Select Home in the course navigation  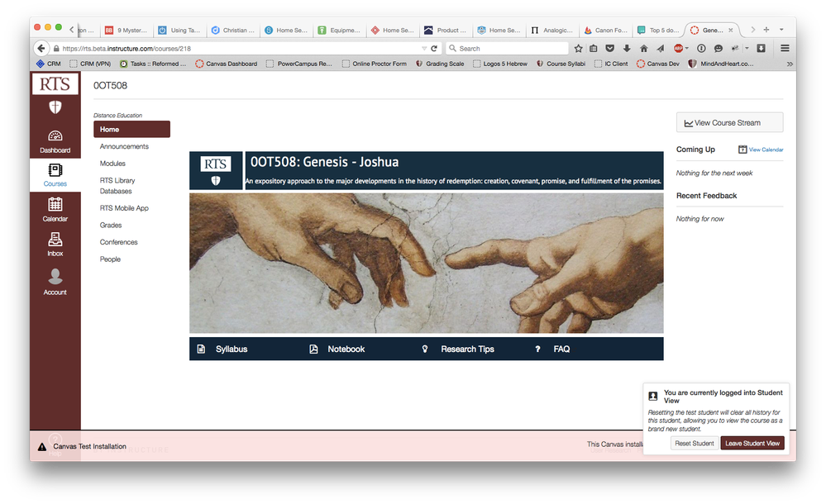[131, 129]
